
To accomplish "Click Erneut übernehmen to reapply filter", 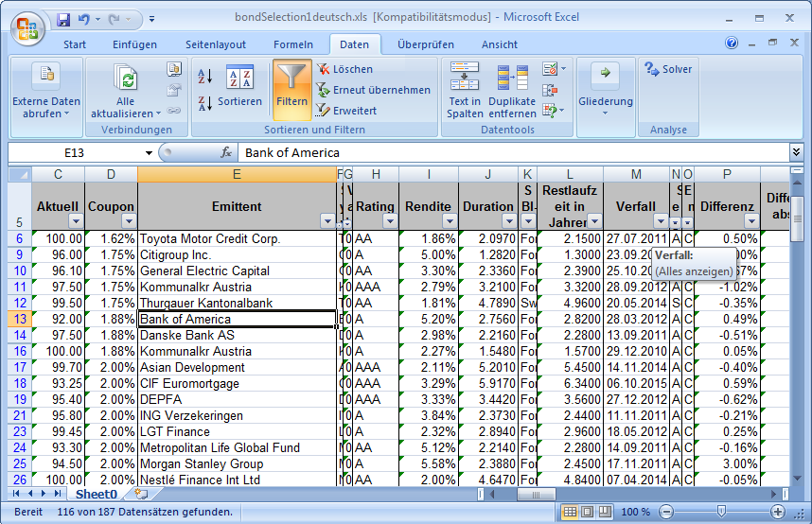I will pyautogui.click(x=374, y=90).
